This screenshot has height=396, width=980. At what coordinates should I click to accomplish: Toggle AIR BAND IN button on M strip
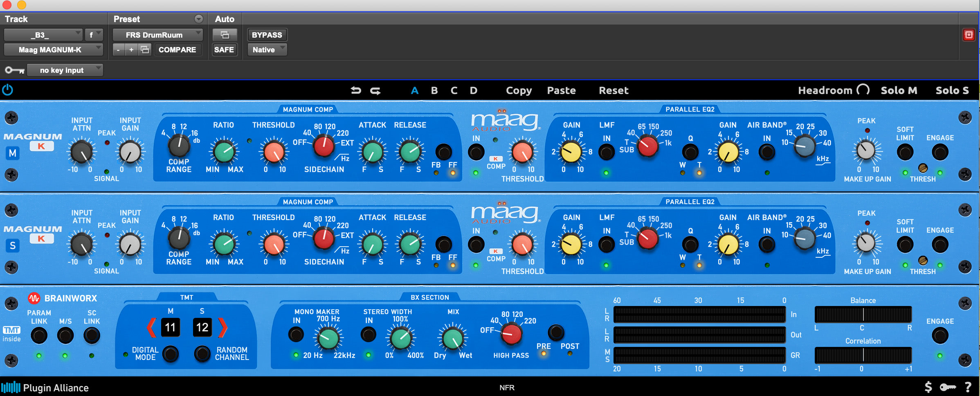click(767, 152)
